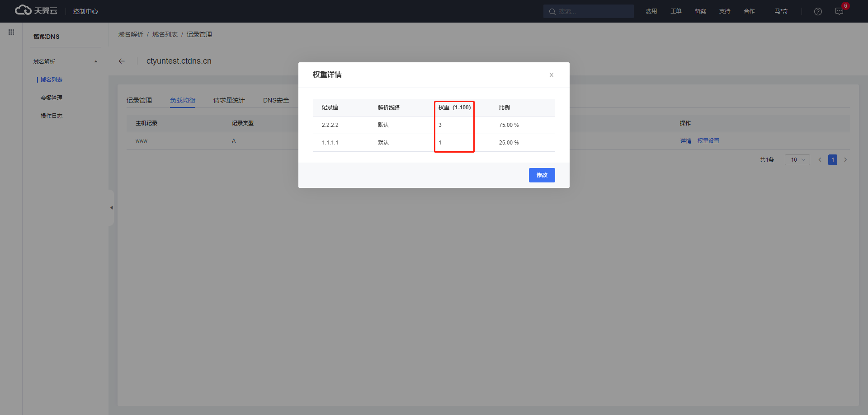Click the domain title ctyuntest.ctdns.cn
This screenshot has width=868, height=415.
coord(179,61)
